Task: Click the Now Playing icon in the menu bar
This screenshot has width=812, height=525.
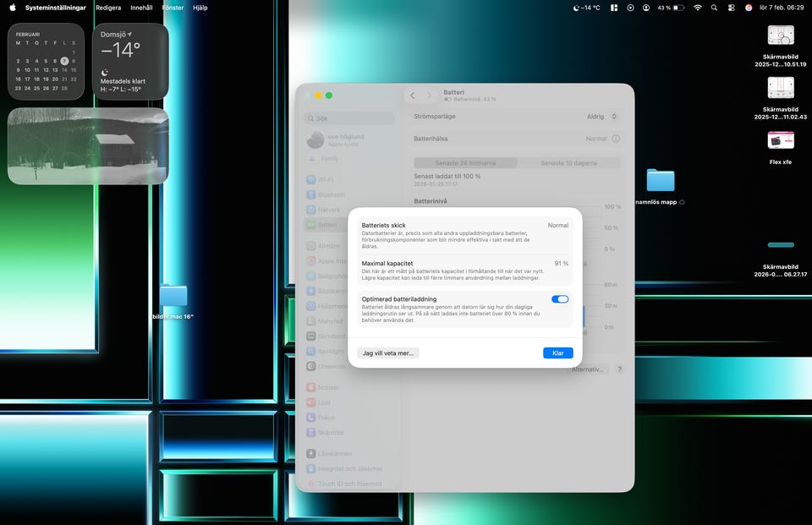Action: pyautogui.click(x=630, y=8)
